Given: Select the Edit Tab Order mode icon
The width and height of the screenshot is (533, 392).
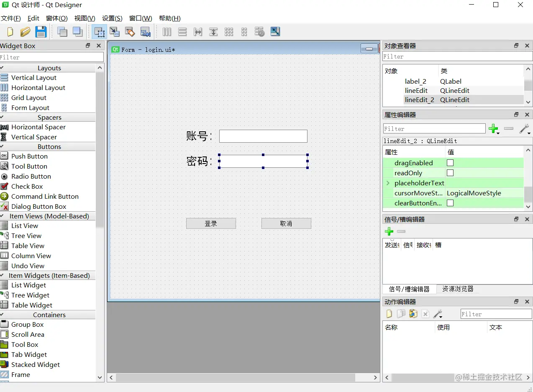Looking at the screenshot, I should (145, 32).
